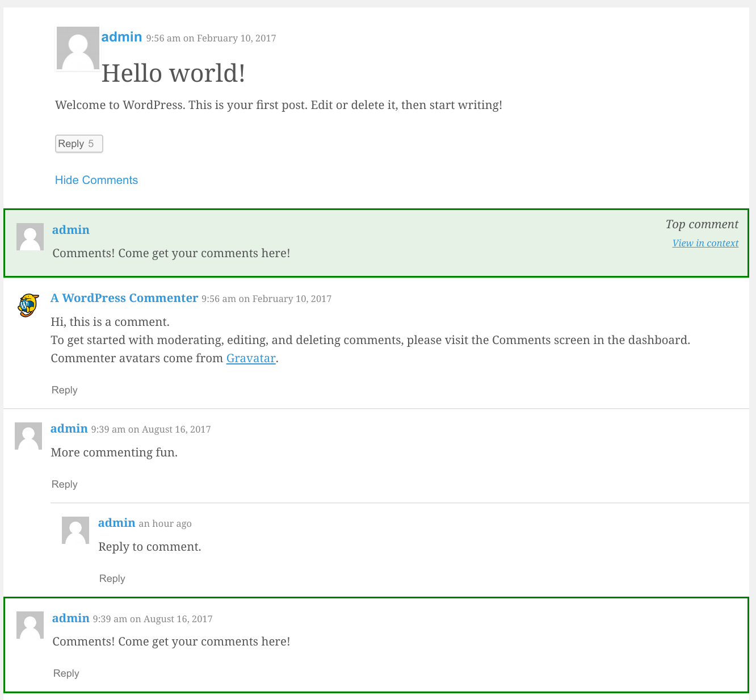Click the post author's avatar beside Hello world!

pos(78,49)
